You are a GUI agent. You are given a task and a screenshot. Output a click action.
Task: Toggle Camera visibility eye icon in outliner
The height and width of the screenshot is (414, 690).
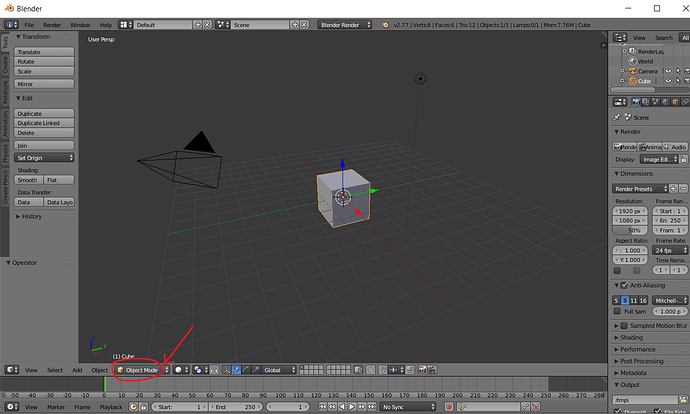point(668,71)
